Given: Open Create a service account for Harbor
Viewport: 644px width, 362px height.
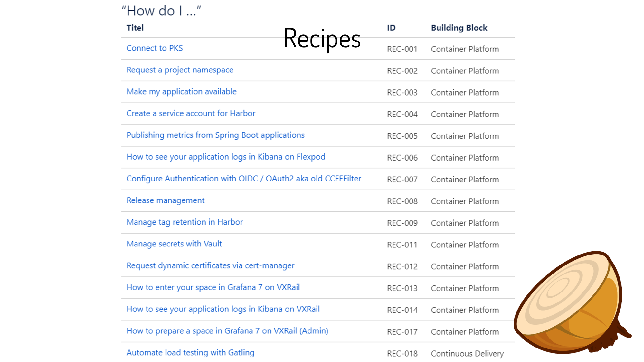Looking at the screenshot, I should (191, 113).
